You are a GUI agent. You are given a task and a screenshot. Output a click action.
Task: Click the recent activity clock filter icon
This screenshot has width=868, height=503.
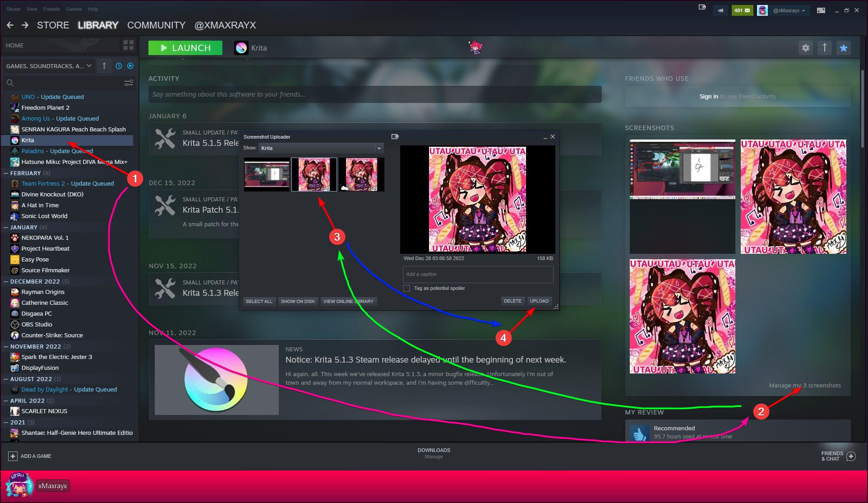[119, 66]
